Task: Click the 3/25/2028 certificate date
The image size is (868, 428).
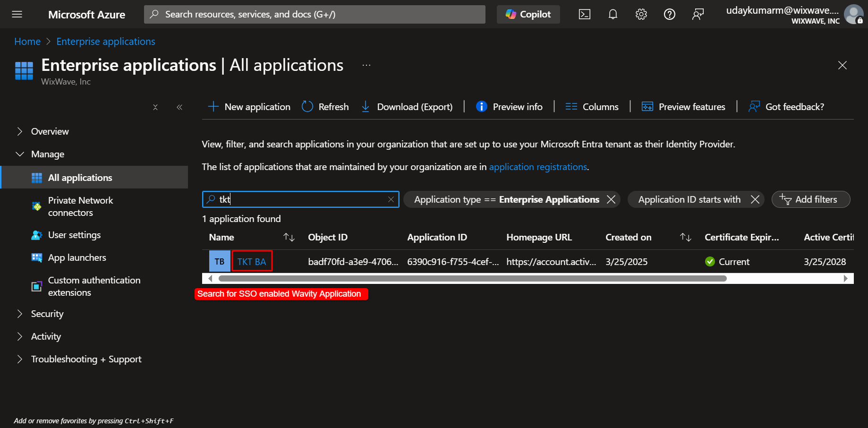Action: click(x=825, y=262)
